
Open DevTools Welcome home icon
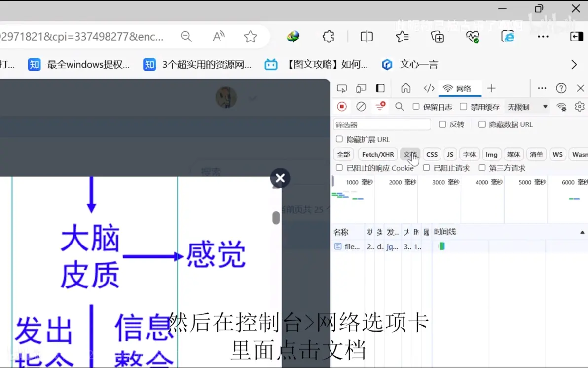[406, 88]
